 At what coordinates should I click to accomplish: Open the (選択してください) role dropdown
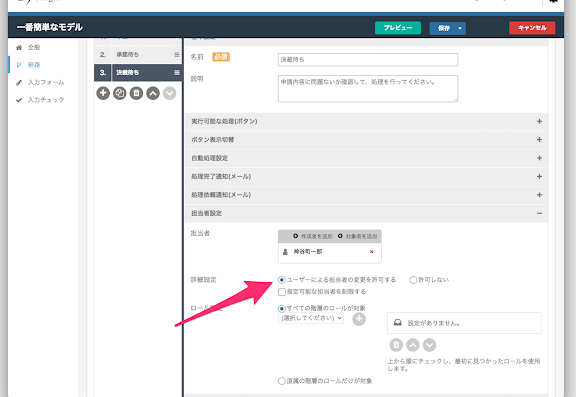point(311,318)
